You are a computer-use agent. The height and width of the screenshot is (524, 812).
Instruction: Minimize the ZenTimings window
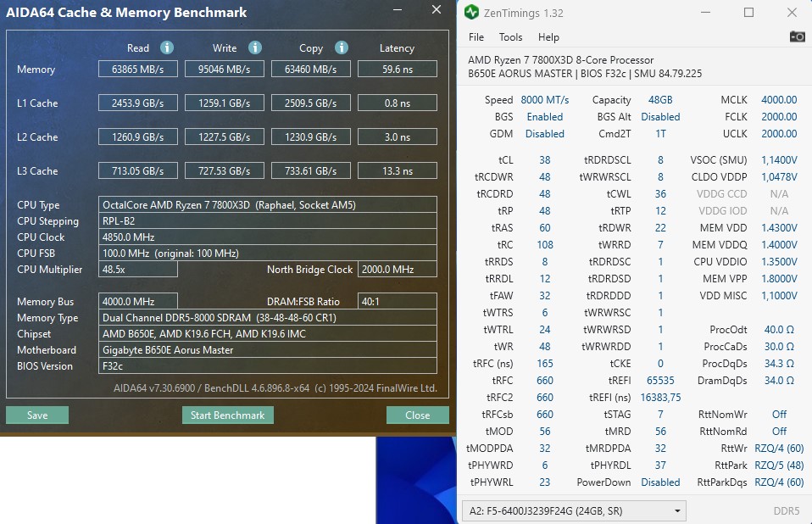tap(706, 13)
